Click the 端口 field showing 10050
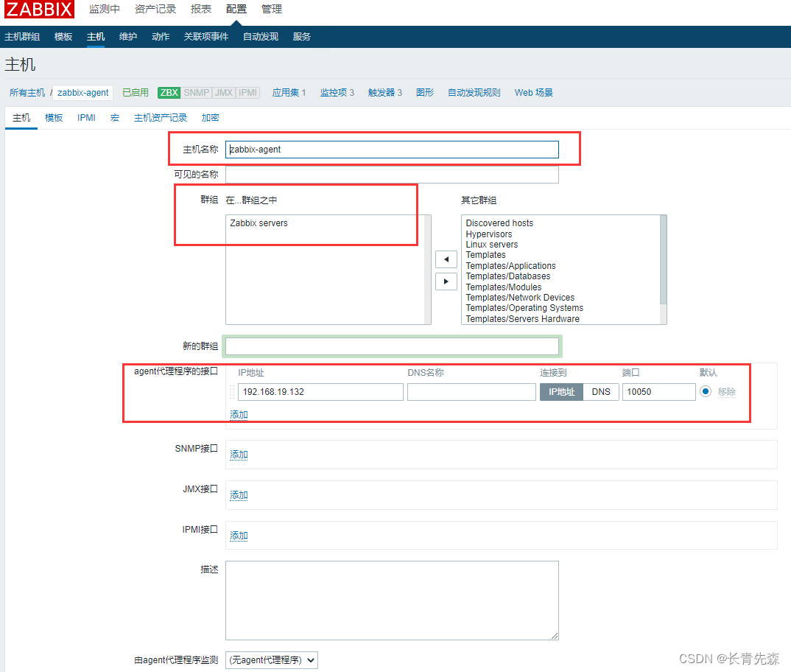Screen dimensions: 791x672 659,392
